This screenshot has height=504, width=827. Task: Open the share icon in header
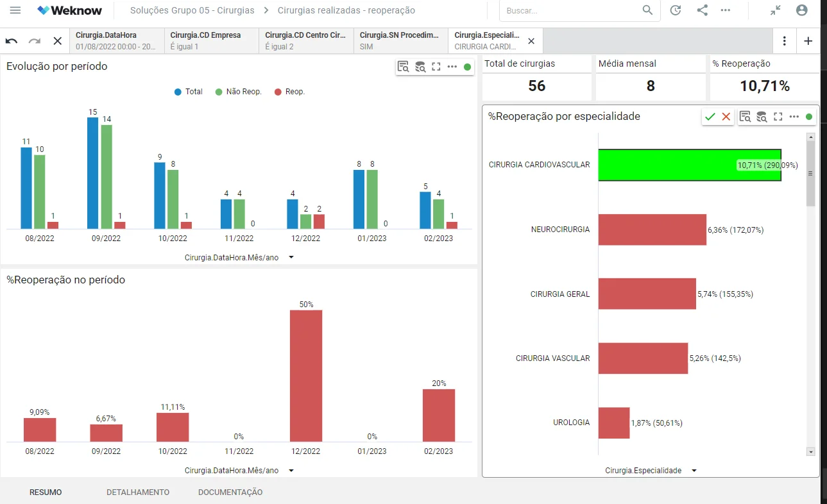pos(703,10)
